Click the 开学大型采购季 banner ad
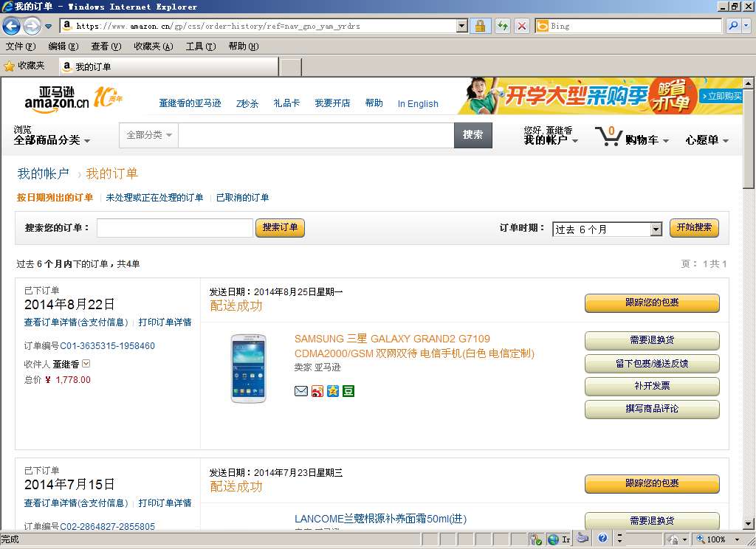Image resolution: width=756 pixels, height=549 pixels. pyautogui.click(x=599, y=96)
